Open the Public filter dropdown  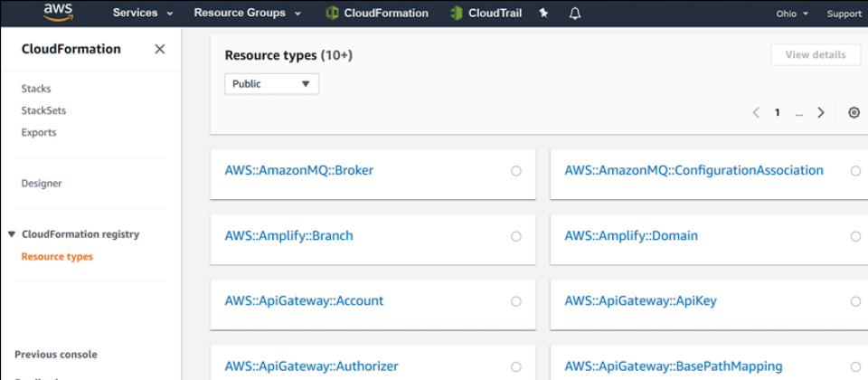pos(271,84)
